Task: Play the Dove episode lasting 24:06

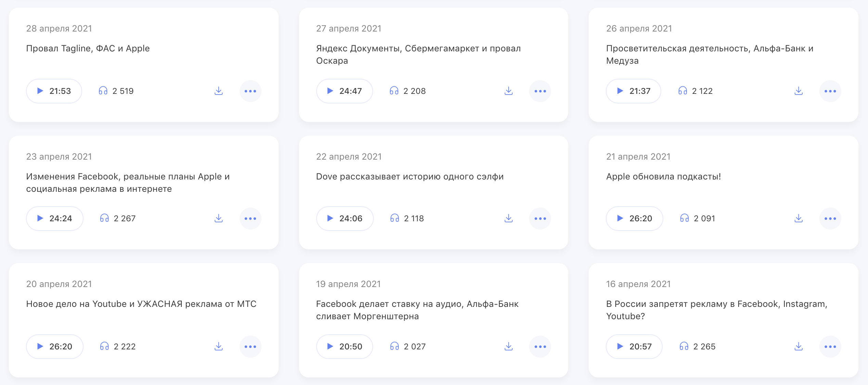Action: point(345,219)
